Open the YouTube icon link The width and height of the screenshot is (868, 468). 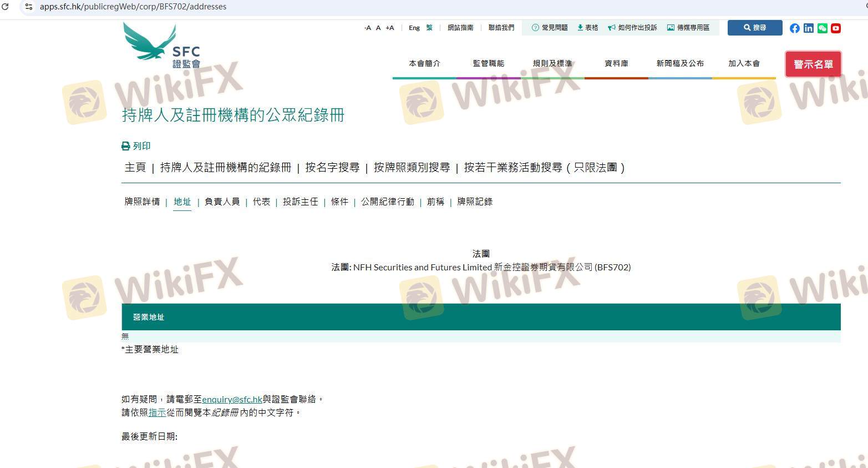pyautogui.click(x=835, y=28)
